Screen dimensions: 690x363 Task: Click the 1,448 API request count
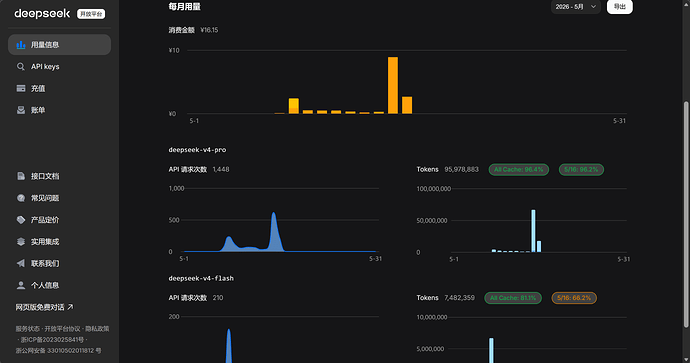click(221, 169)
